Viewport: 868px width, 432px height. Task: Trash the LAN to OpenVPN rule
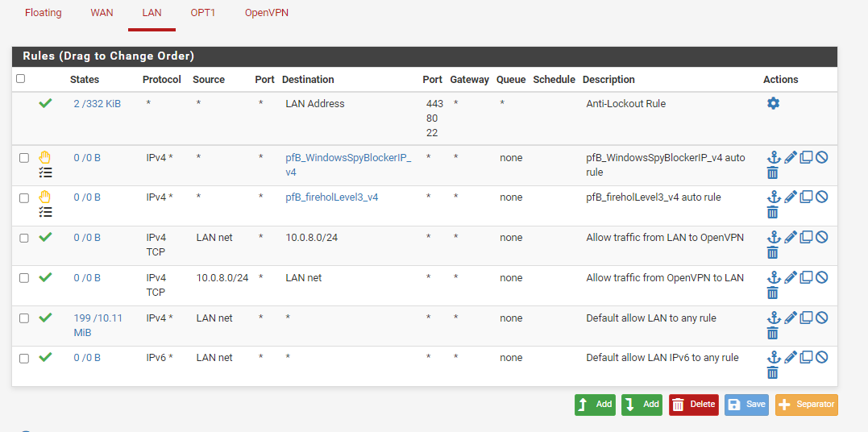[773, 253]
